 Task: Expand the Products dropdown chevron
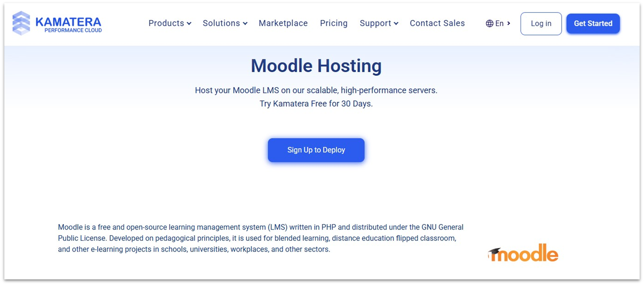tap(189, 24)
